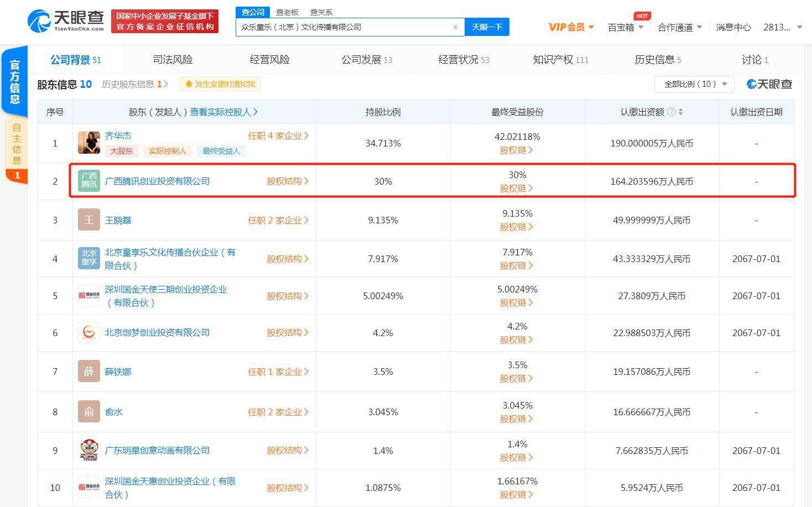This screenshot has height=507, width=812.
Task: Click the 王 avatar for 王晓磊
Action: point(89,219)
